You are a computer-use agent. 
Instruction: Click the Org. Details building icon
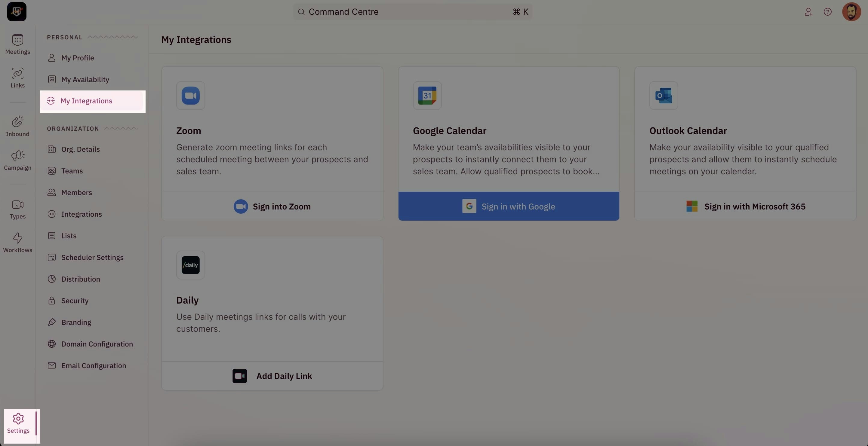[x=51, y=149]
